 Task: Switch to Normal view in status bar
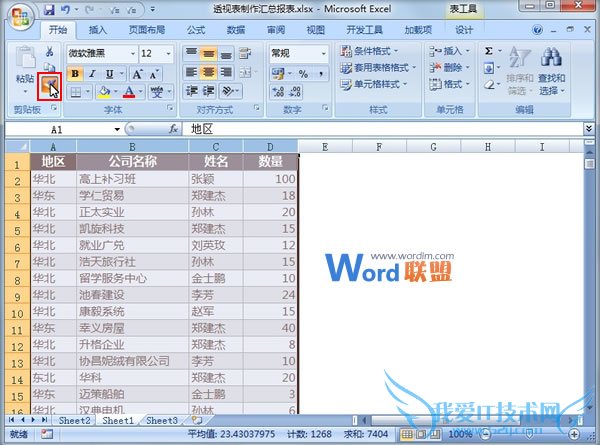(x=407, y=434)
